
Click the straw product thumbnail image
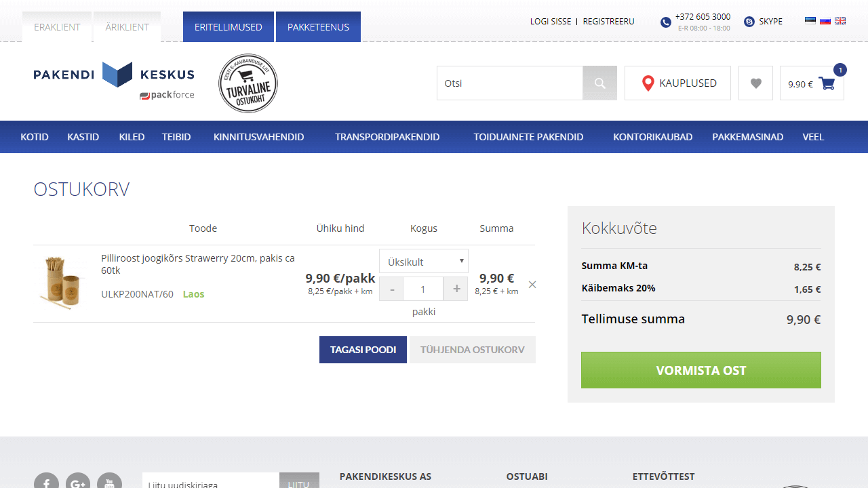(x=62, y=283)
